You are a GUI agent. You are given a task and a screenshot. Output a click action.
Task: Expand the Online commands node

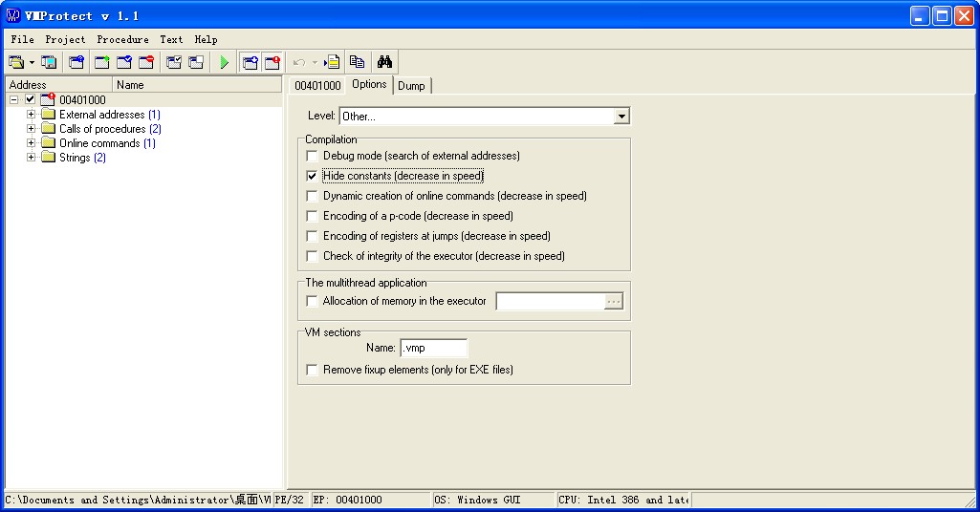[x=31, y=142]
